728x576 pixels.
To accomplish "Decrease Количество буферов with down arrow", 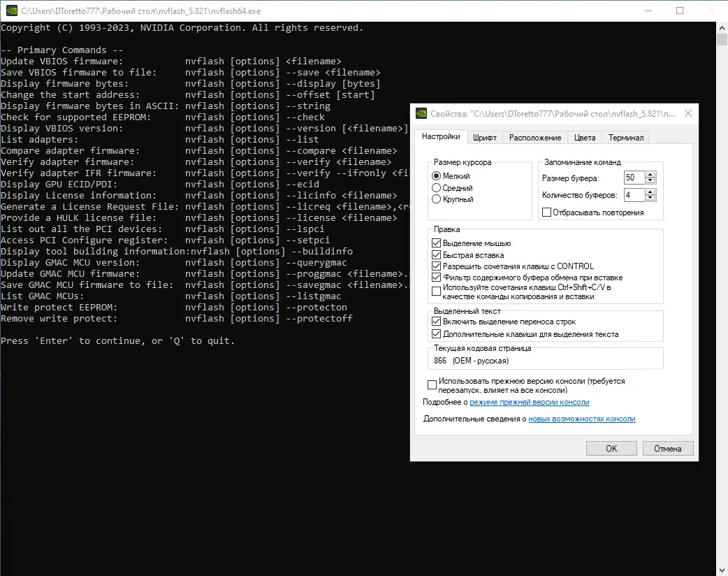I will [650, 197].
